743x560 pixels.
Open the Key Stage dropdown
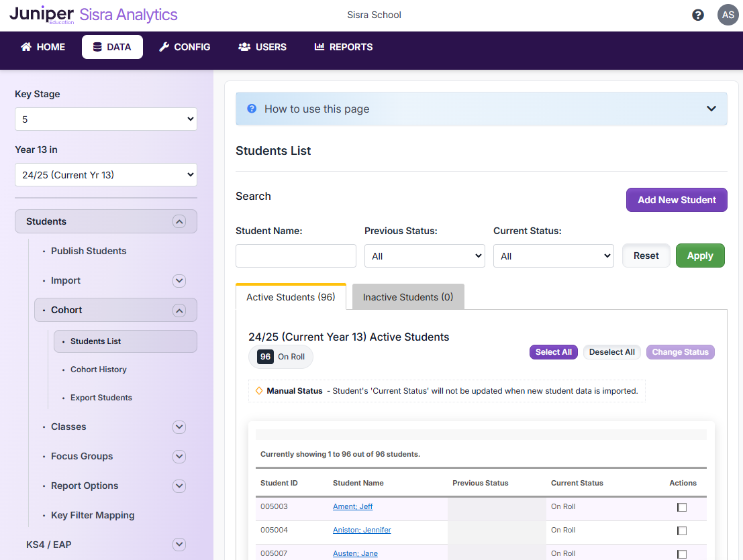(x=105, y=119)
